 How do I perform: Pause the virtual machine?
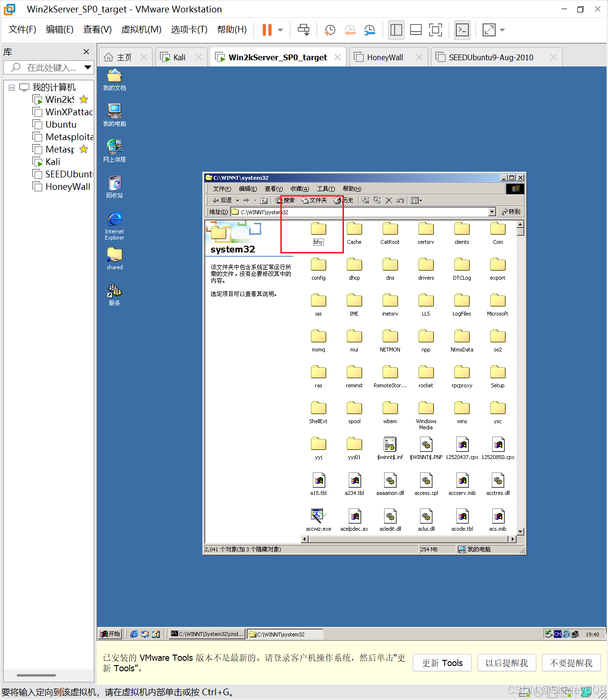pyautogui.click(x=267, y=30)
